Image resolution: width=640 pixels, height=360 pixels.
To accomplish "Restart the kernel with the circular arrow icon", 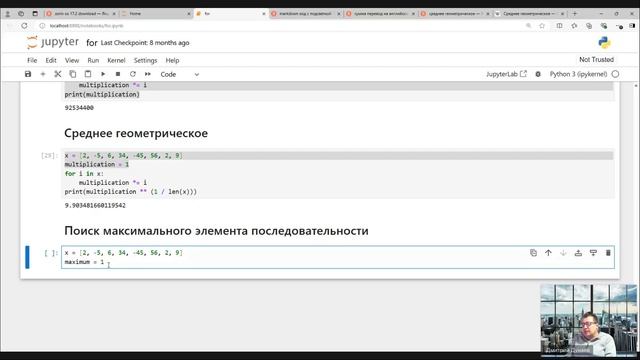I will (x=133, y=74).
